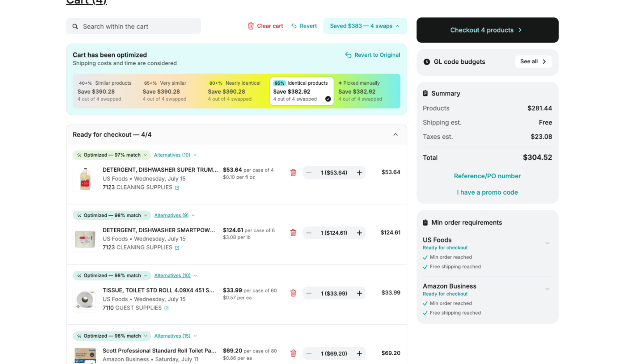Delete the Super Trump dishwasher detergent item
This screenshot has height=364, width=622.
[293, 172]
